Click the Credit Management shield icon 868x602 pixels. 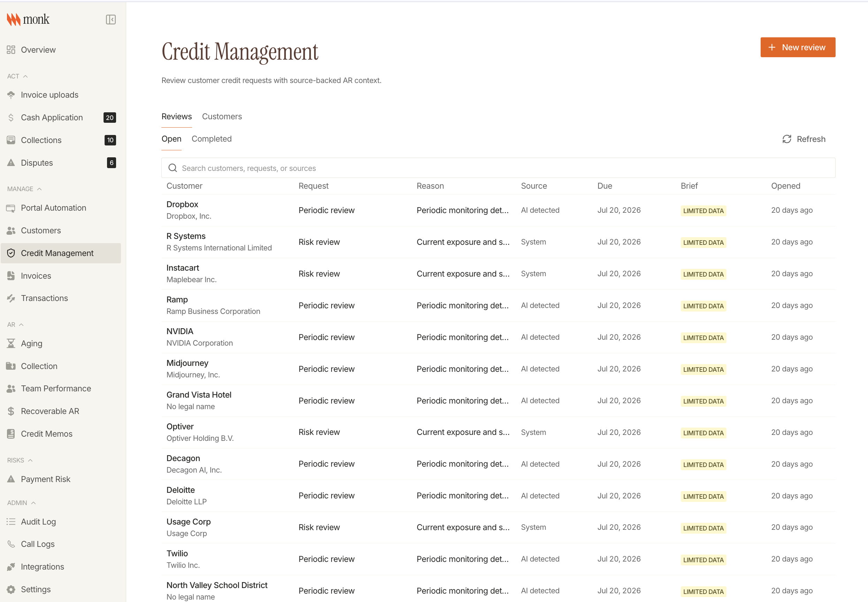pos(11,253)
